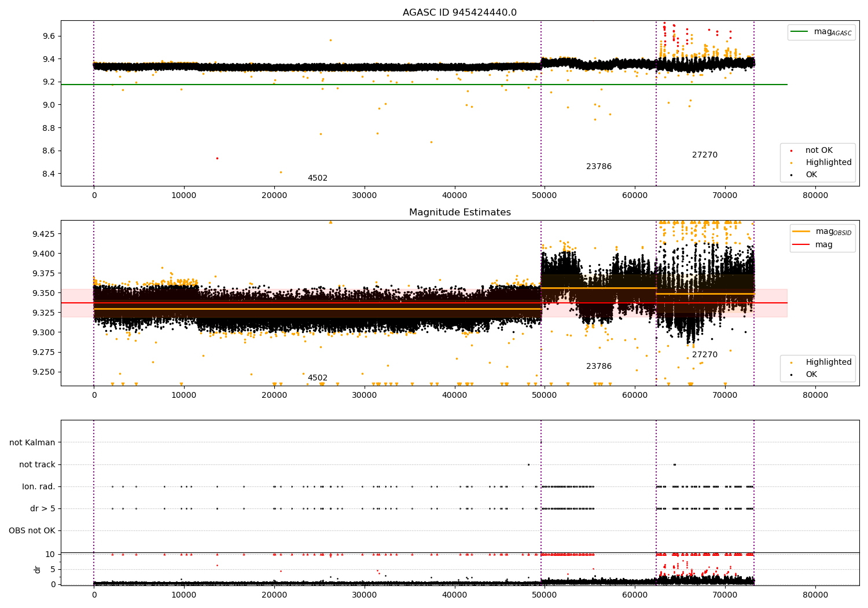Click the green mag AGASC legend line swatch
This screenshot has width=868, height=608.
(800, 32)
